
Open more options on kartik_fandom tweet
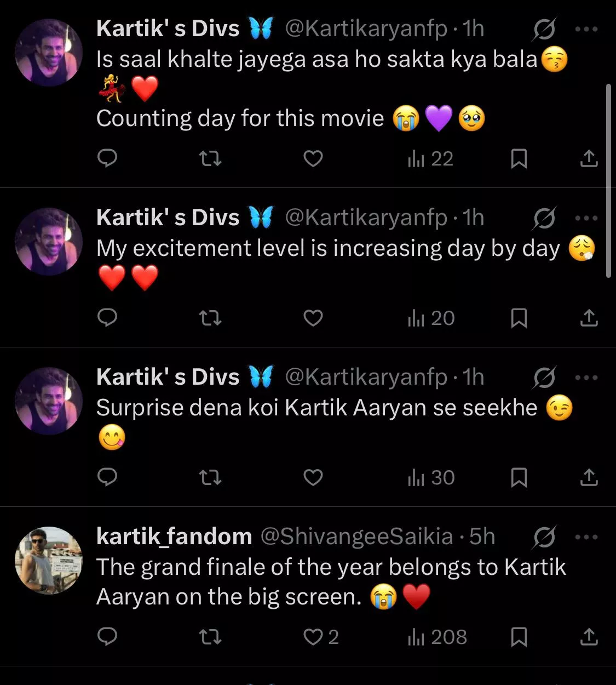586,537
